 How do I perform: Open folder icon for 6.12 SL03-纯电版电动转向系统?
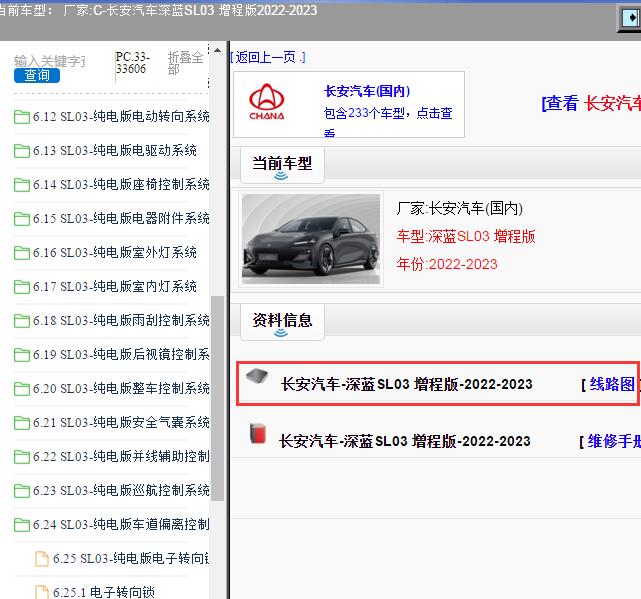point(21,117)
